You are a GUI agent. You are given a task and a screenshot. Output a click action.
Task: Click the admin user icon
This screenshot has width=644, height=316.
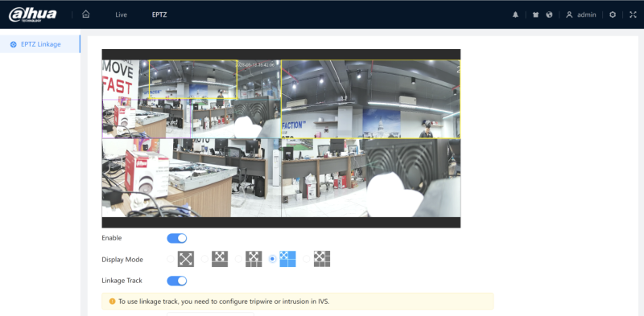pos(569,14)
